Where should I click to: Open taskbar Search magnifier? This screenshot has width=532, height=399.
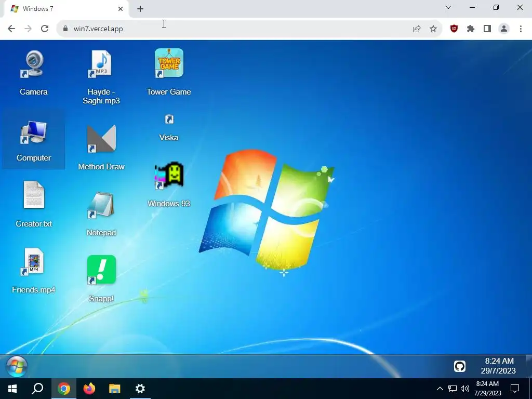pos(37,389)
